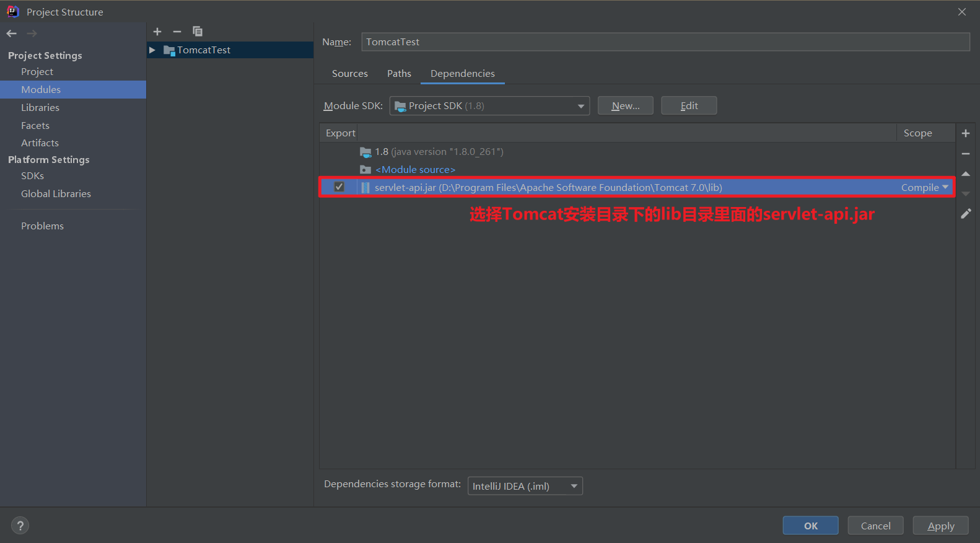
Task: Select the servlet-api.jar dependency row
Action: (x=637, y=188)
